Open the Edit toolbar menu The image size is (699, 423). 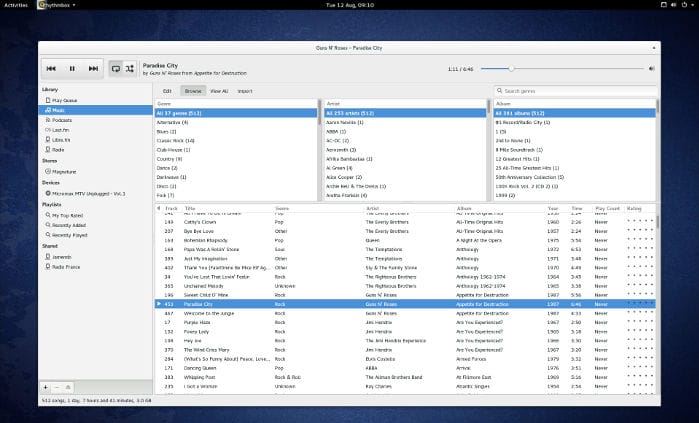[167, 91]
